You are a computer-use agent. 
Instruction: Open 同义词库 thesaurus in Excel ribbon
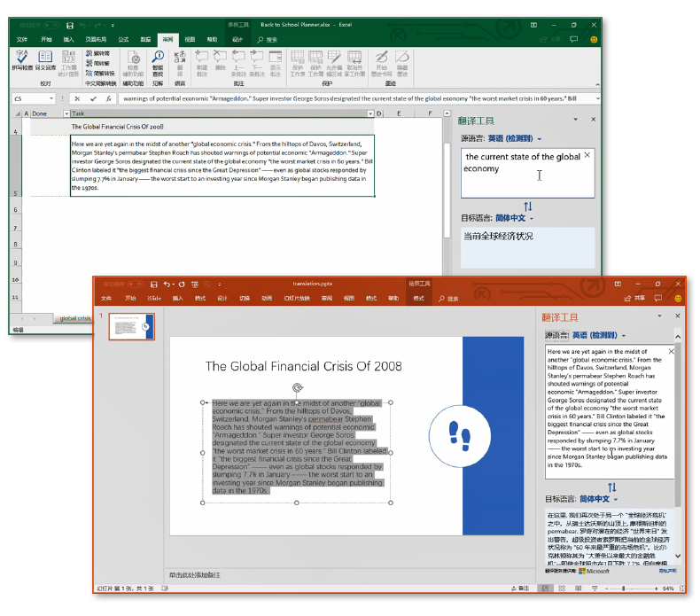45,60
